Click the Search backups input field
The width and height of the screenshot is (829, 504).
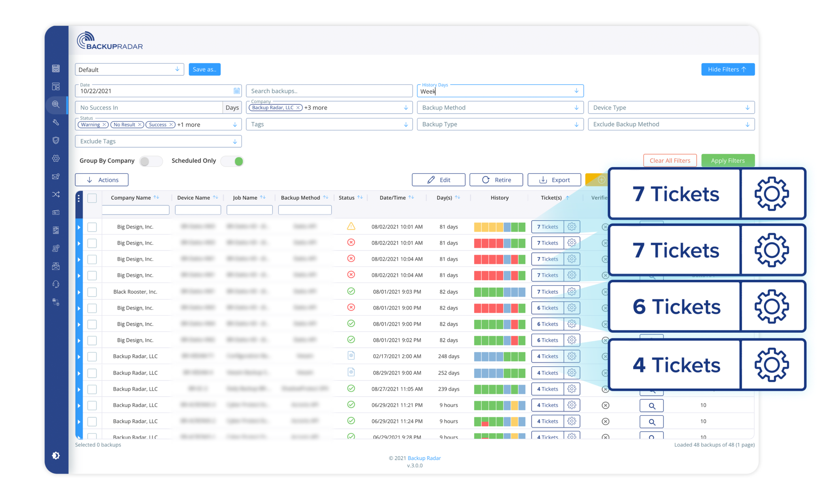click(329, 91)
